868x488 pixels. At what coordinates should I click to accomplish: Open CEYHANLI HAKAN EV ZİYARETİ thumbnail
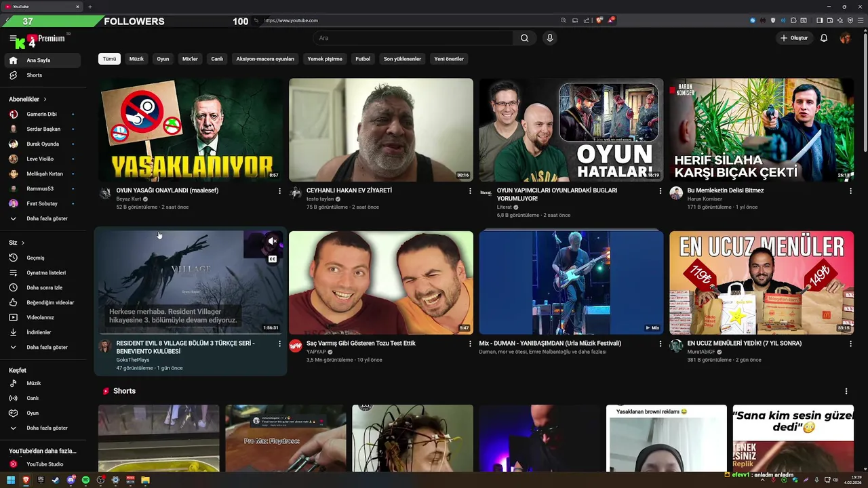click(381, 129)
